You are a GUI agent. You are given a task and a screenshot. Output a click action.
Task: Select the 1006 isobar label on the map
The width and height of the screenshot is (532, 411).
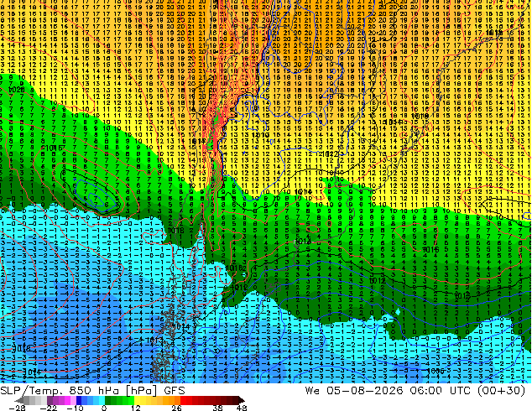436,371
